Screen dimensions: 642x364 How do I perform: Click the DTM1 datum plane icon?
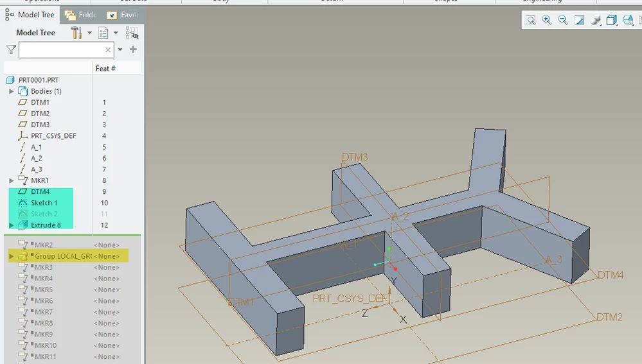[23, 102]
